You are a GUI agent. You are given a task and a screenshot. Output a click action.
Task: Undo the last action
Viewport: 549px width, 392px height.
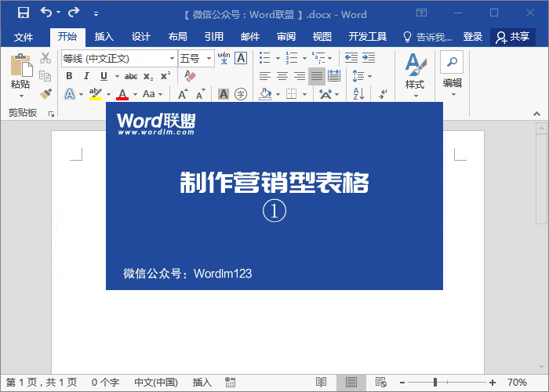(x=45, y=13)
